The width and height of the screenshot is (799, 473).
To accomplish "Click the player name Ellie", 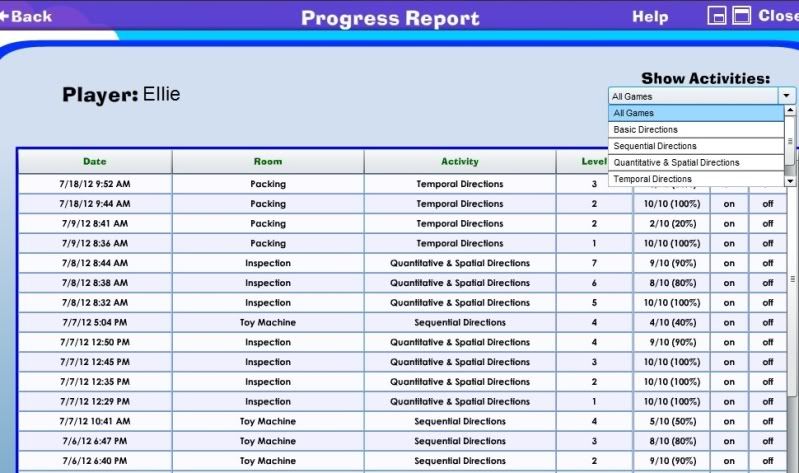I will [x=161, y=94].
